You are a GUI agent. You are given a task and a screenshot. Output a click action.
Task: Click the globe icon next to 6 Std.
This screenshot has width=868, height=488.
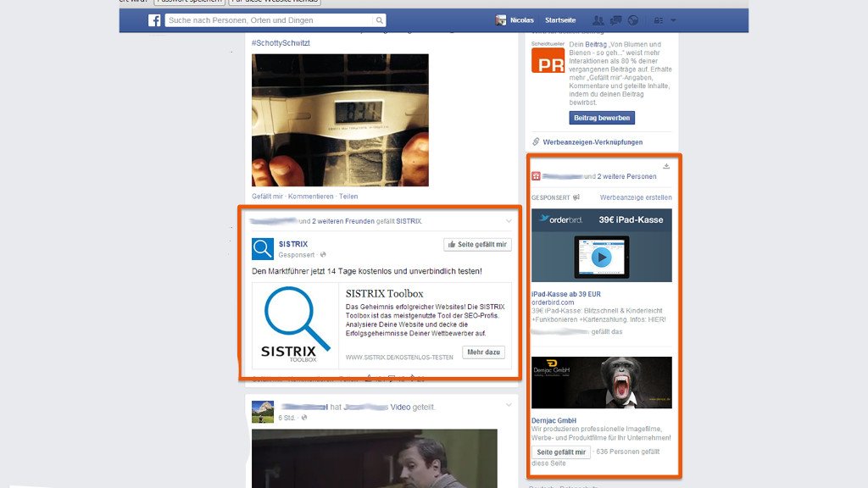click(x=304, y=418)
